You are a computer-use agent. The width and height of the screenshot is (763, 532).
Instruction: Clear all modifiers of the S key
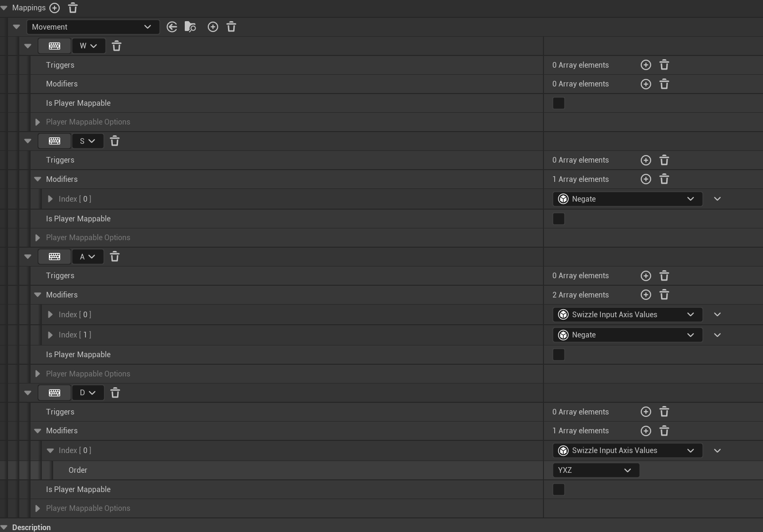(664, 179)
